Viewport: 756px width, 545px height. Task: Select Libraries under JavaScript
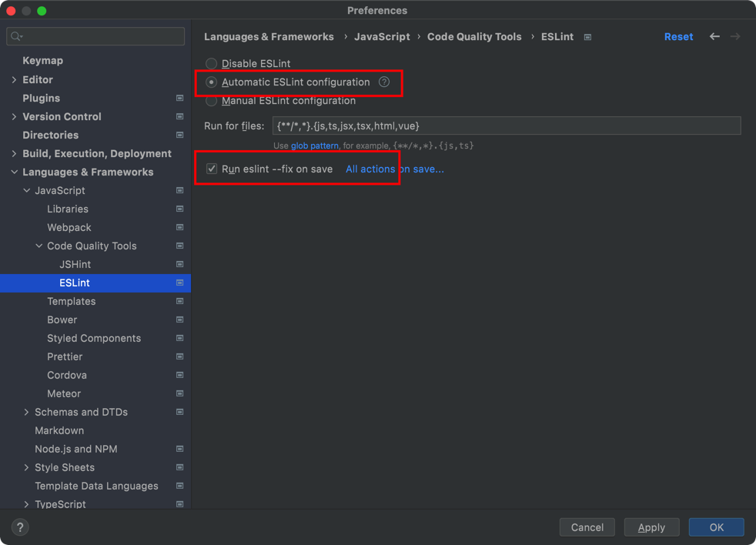coord(68,209)
